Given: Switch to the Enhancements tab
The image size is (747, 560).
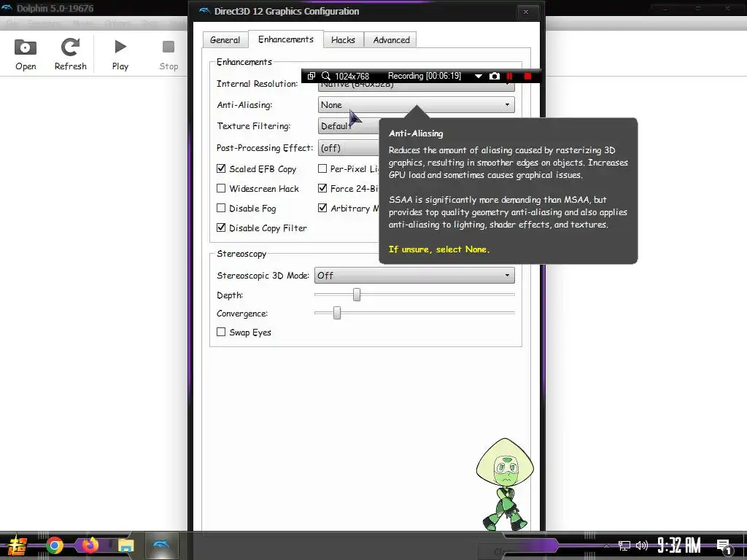Looking at the screenshot, I should click(x=286, y=39).
